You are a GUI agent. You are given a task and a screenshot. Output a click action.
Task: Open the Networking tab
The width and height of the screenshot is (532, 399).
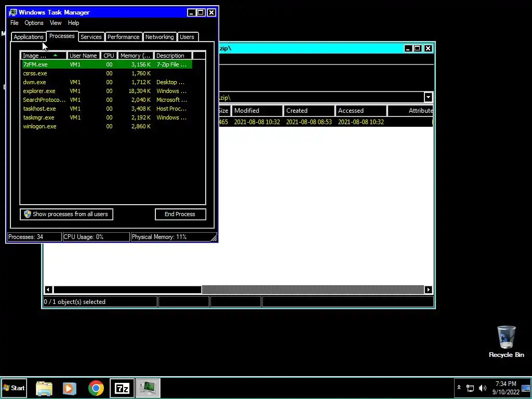159,37
